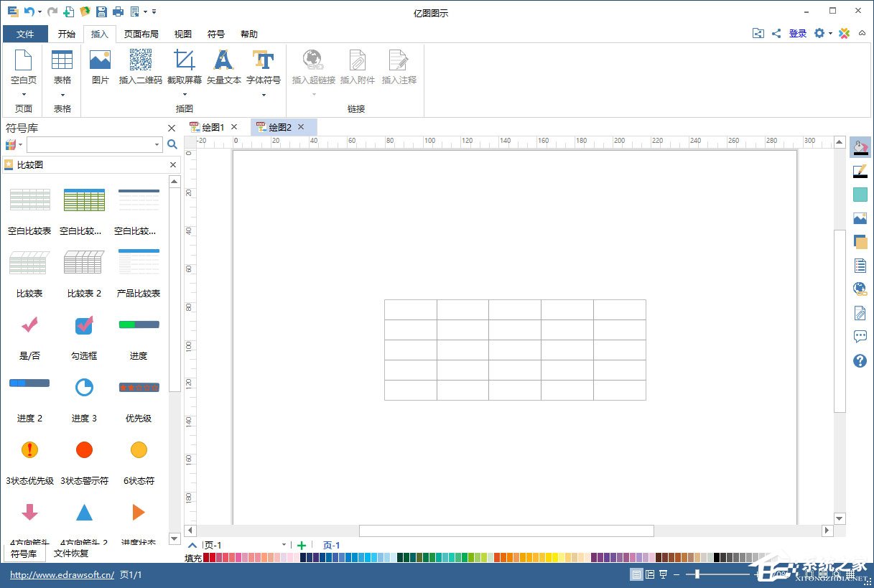Close the 比较图 library panel
Screen dimensions: 874x588
[x=172, y=165]
